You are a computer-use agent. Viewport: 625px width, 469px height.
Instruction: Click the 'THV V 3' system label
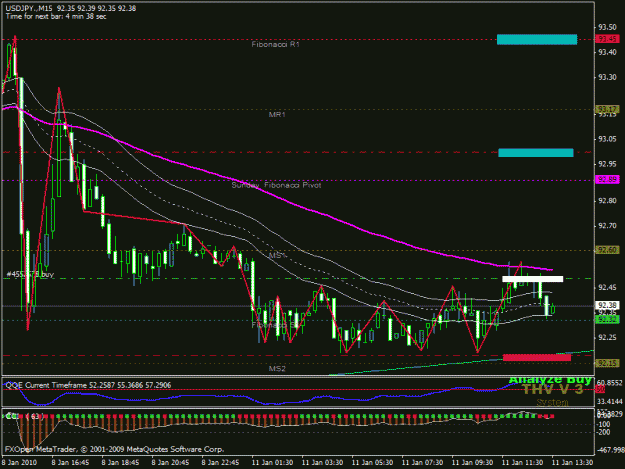coord(552,389)
